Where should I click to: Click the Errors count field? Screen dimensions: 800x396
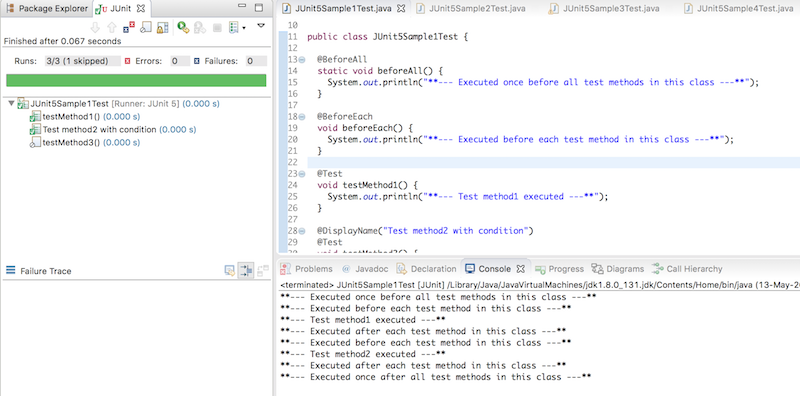180,61
